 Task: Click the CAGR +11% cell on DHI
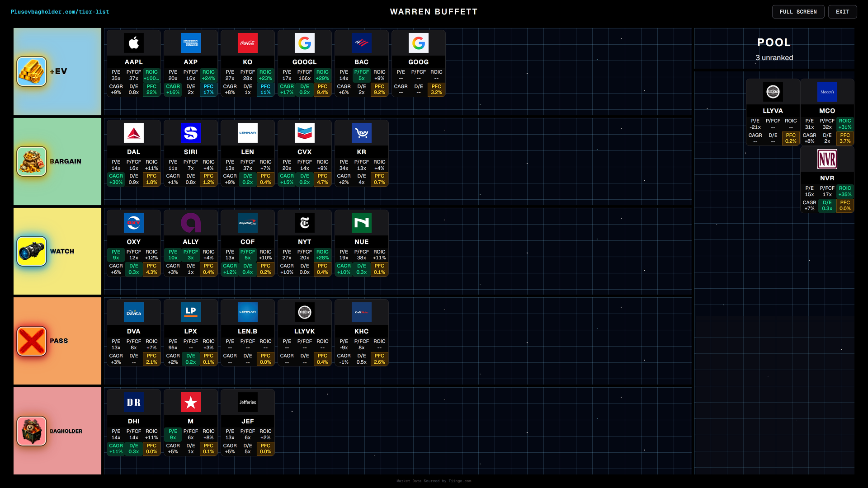(116, 449)
